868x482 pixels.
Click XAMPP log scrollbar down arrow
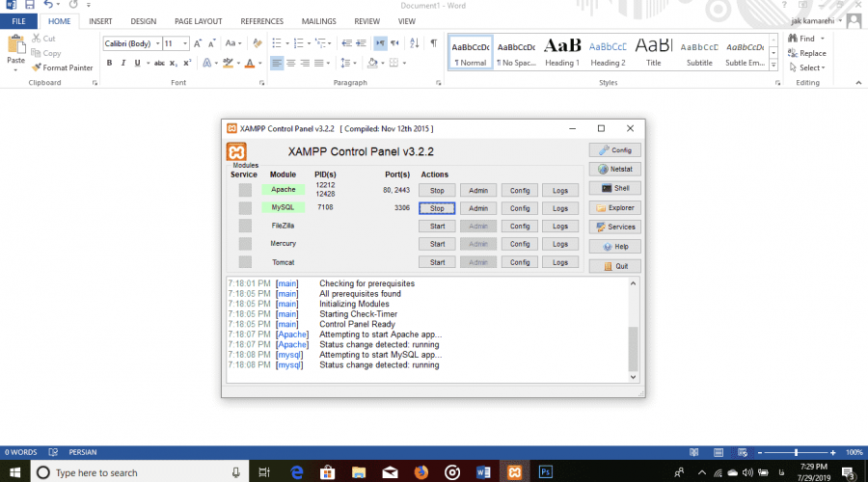633,377
